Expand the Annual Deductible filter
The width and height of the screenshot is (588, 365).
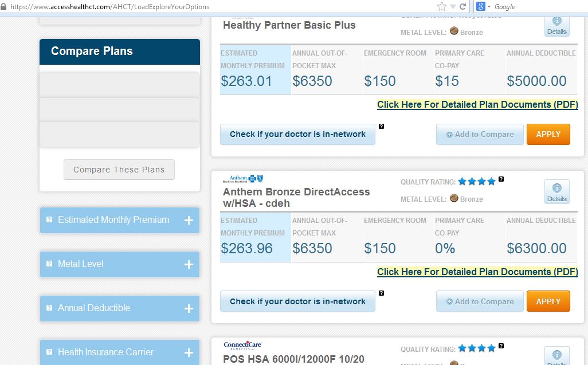pyautogui.click(x=188, y=308)
